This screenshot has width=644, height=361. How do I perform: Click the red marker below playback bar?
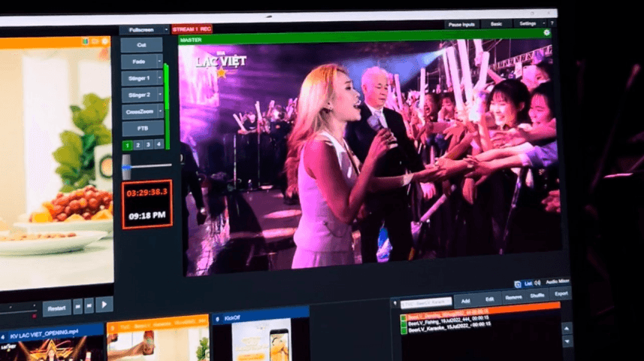click(x=34, y=316)
